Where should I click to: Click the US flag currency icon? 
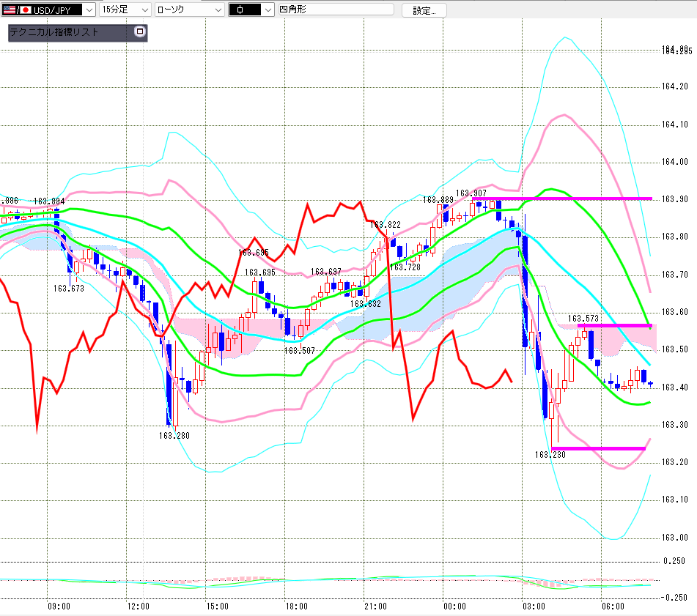10,10
